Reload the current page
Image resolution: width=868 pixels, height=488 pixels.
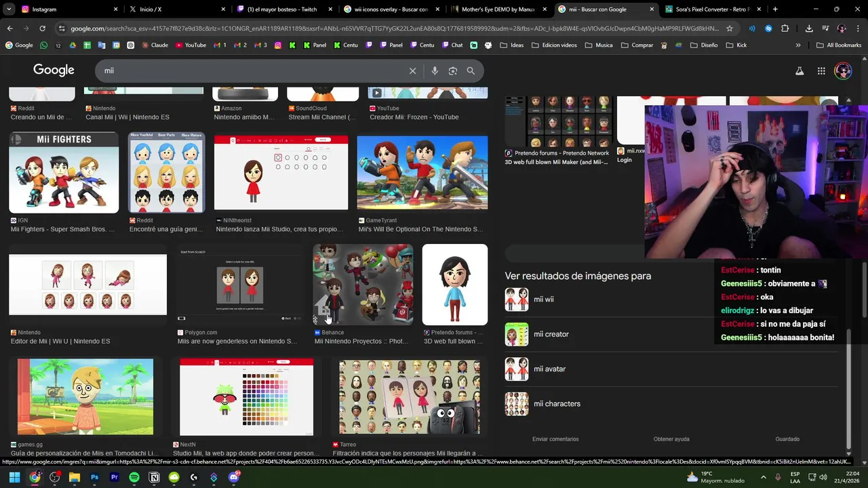tap(42, 28)
